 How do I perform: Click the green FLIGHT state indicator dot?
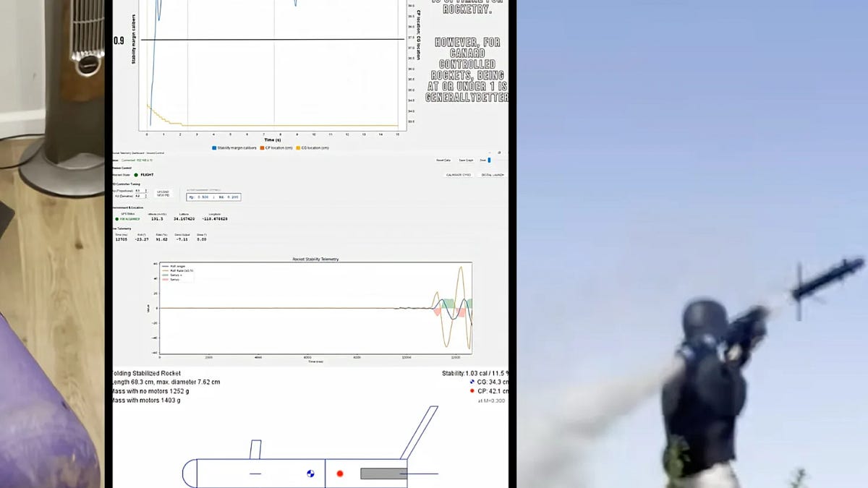click(135, 174)
